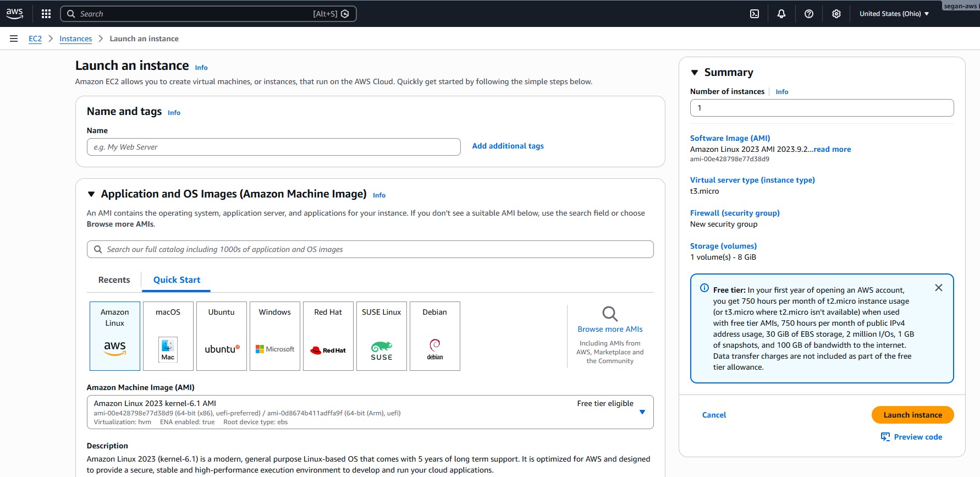Click the info icon in Free tier box

point(704,288)
